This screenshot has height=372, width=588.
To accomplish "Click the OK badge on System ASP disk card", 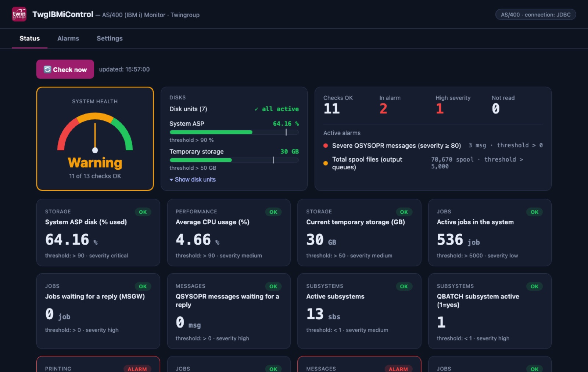I will (x=143, y=212).
